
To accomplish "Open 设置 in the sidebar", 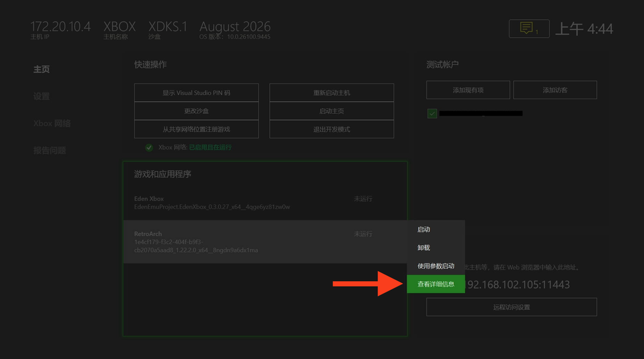I will [42, 96].
